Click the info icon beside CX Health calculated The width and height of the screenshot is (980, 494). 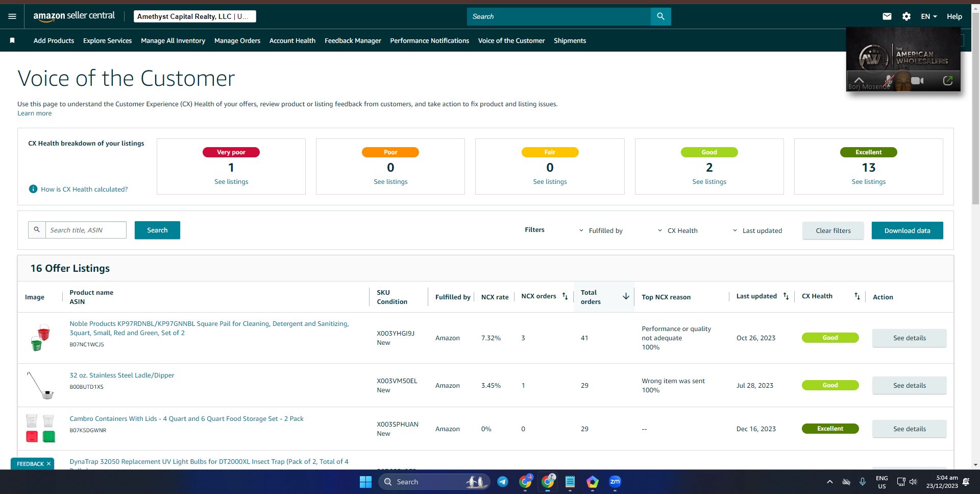[33, 189]
